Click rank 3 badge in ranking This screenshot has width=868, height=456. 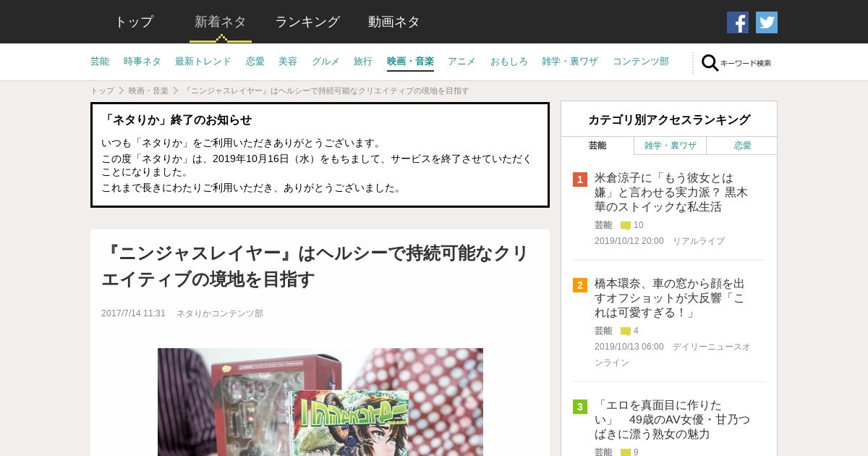[x=580, y=407]
